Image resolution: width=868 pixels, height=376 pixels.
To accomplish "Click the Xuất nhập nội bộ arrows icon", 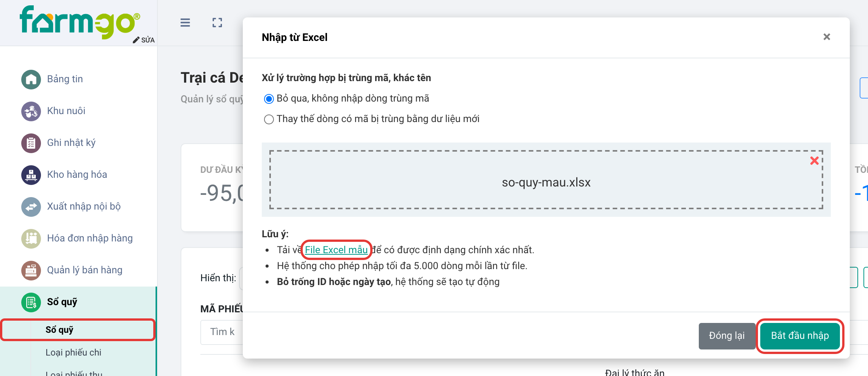I will [31, 207].
